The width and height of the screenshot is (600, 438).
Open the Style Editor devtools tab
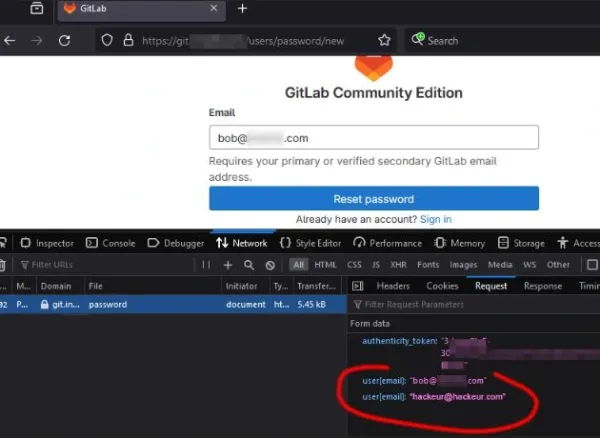(310, 243)
